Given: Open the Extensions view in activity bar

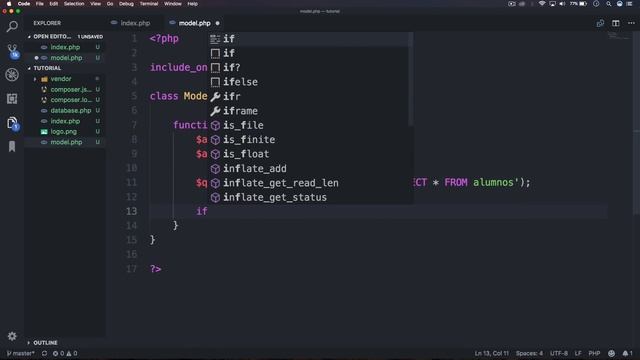Looking at the screenshot, I should pyautogui.click(x=12, y=98).
